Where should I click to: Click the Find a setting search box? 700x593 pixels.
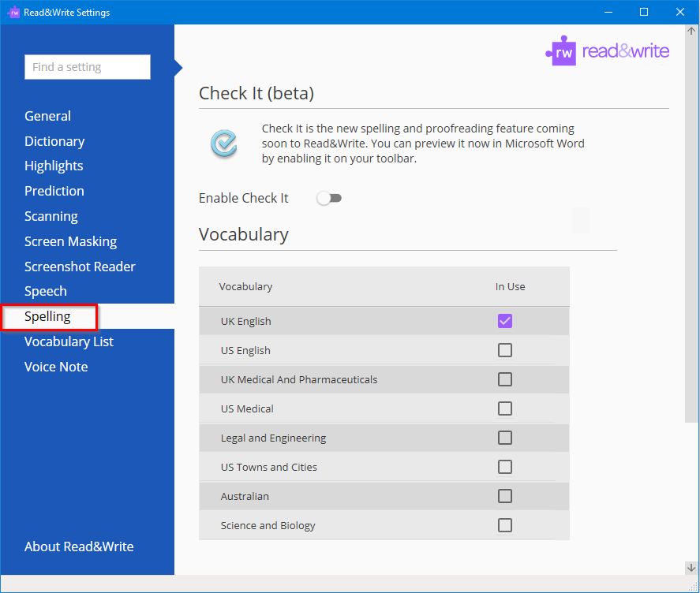pos(88,67)
